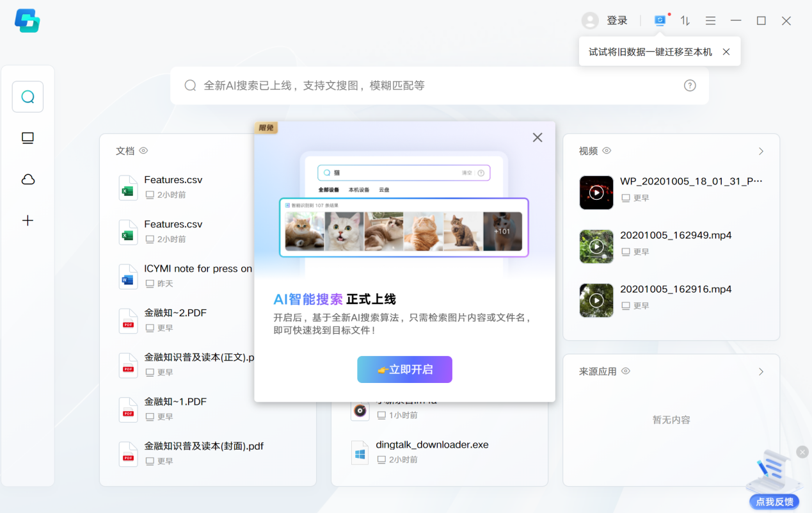Expand the 来源应用 panel with its chevron
812x513 pixels.
761,371
